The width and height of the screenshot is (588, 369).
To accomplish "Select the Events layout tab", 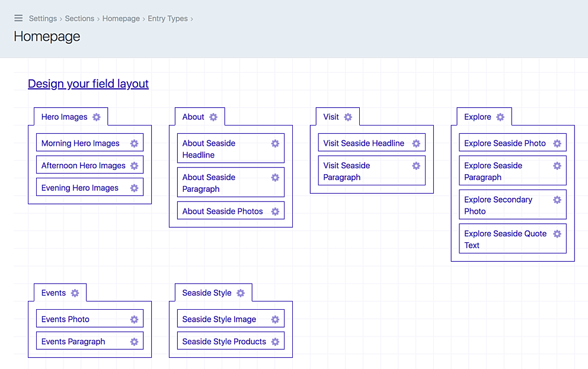I will [x=60, y=293].
